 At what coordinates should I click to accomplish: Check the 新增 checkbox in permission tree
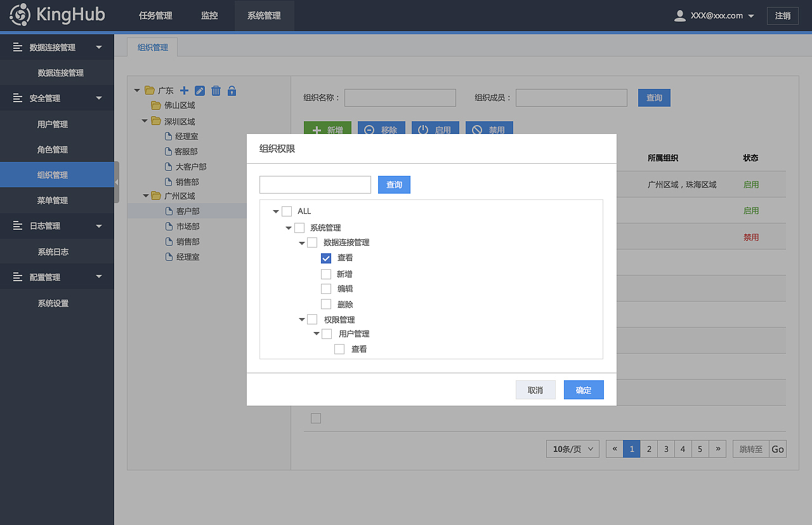coord(326,274)
